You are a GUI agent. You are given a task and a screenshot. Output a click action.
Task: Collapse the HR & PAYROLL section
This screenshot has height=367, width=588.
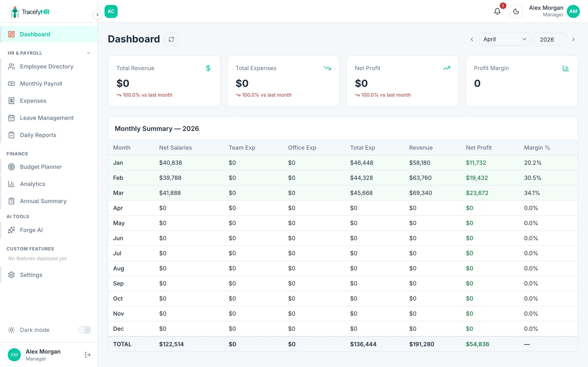88,53
